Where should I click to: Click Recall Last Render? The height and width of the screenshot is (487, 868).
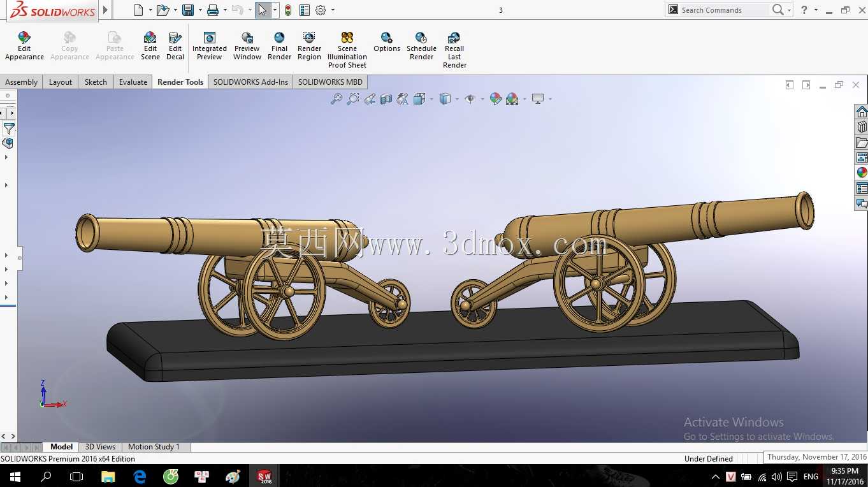(454, 50)
